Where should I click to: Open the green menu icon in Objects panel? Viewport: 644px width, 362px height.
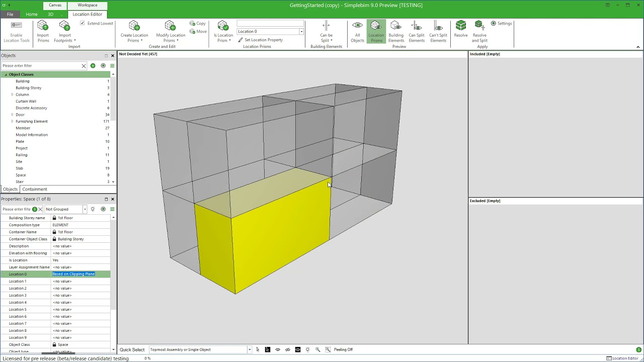coord(112,66)
